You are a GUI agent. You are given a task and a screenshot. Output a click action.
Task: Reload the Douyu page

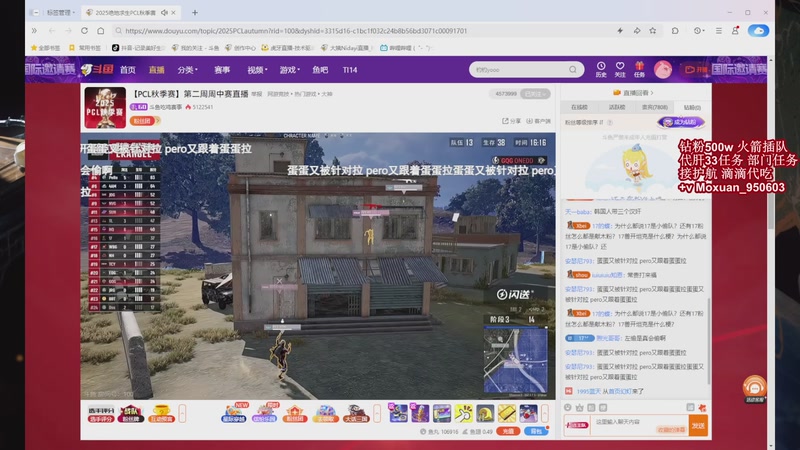click(x=85, y=31)
